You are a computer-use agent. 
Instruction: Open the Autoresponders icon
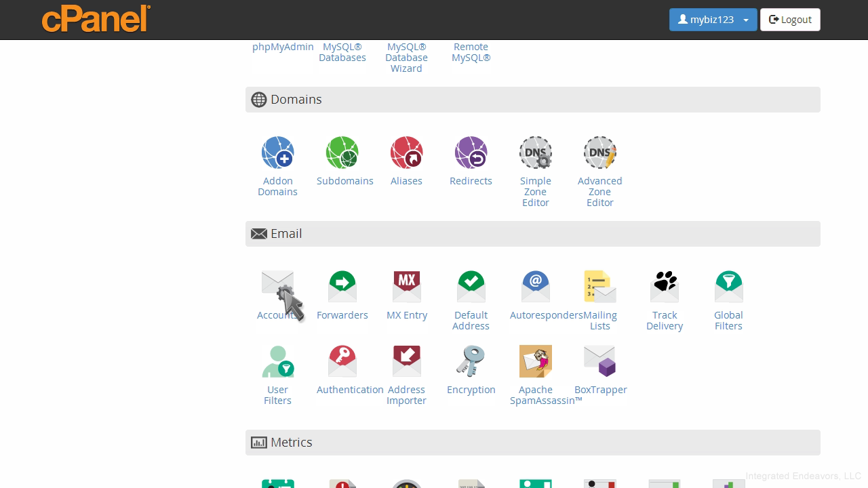pyautogui.click(x=535, y=287)
